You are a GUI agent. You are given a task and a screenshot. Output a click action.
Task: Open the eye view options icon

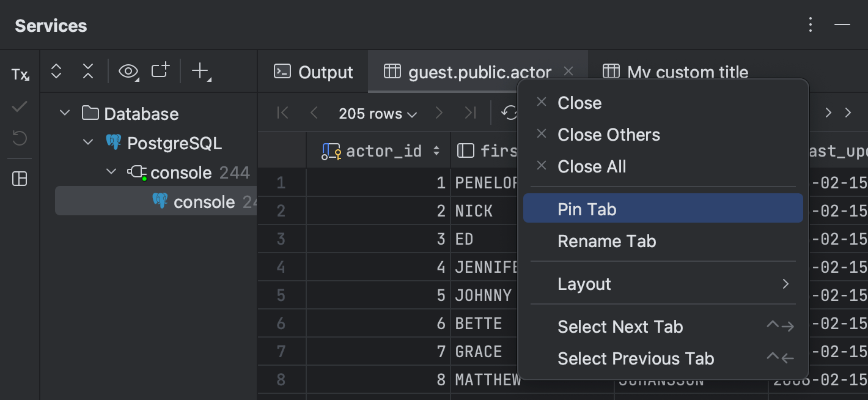128,71
